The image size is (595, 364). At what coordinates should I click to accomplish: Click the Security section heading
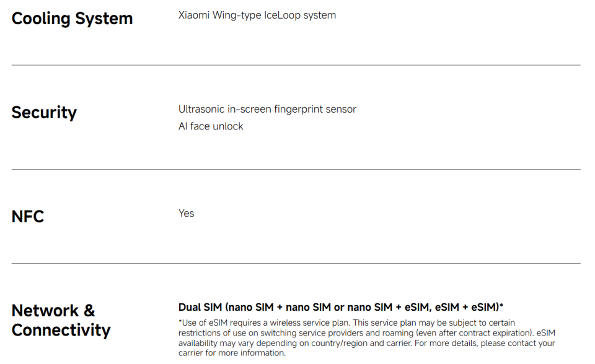(44, 112)
